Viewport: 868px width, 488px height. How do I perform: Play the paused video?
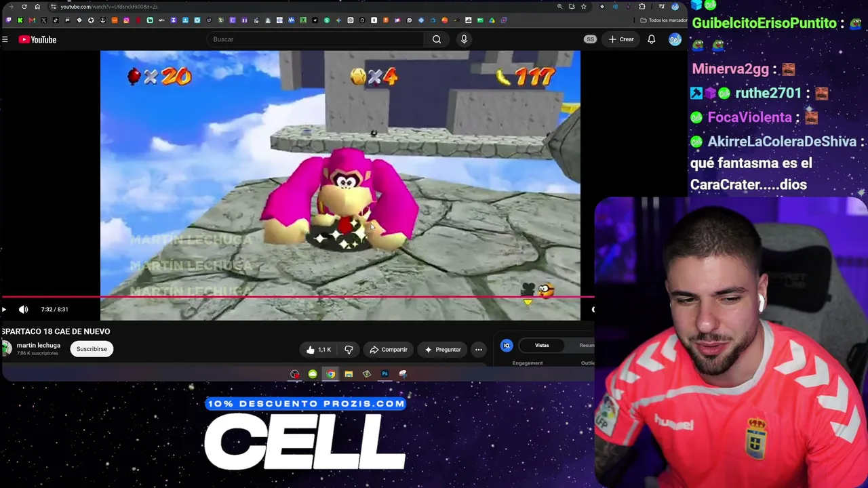4,310
